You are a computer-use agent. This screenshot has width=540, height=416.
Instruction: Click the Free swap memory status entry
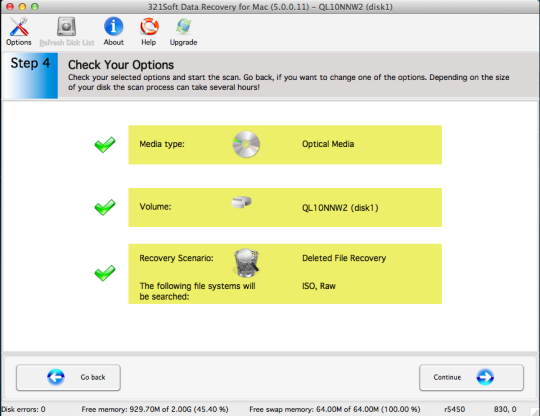[x=335, y=409]
